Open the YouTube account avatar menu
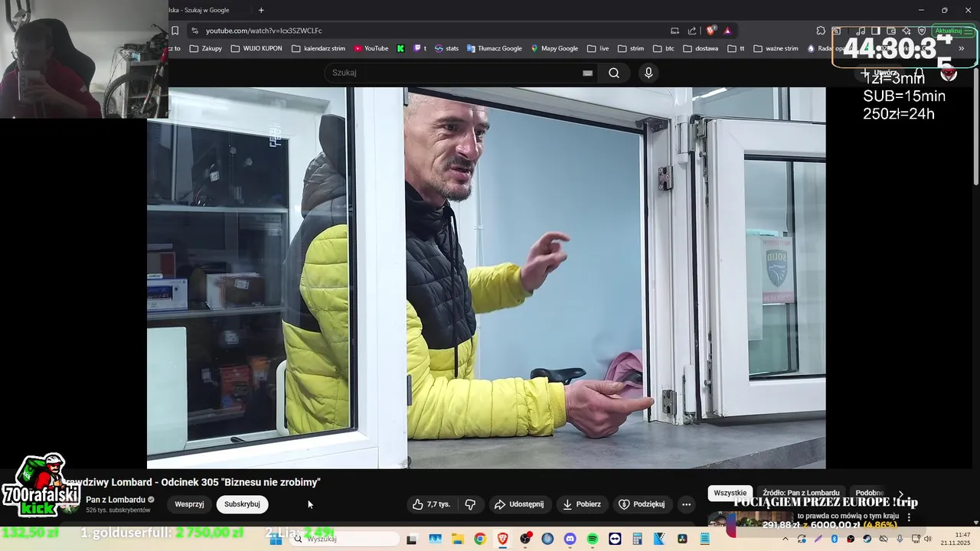Viewport: 980px width, 551px height. (x=949, y=73)
